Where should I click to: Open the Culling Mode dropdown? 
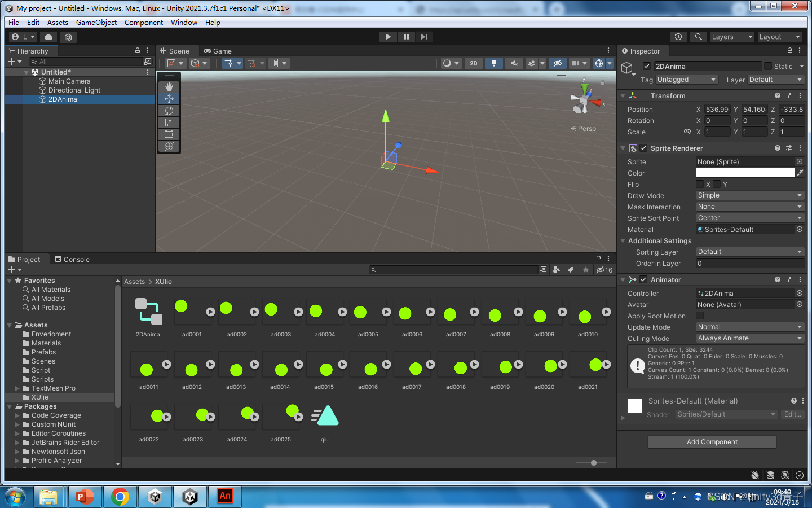coord(749,338)
